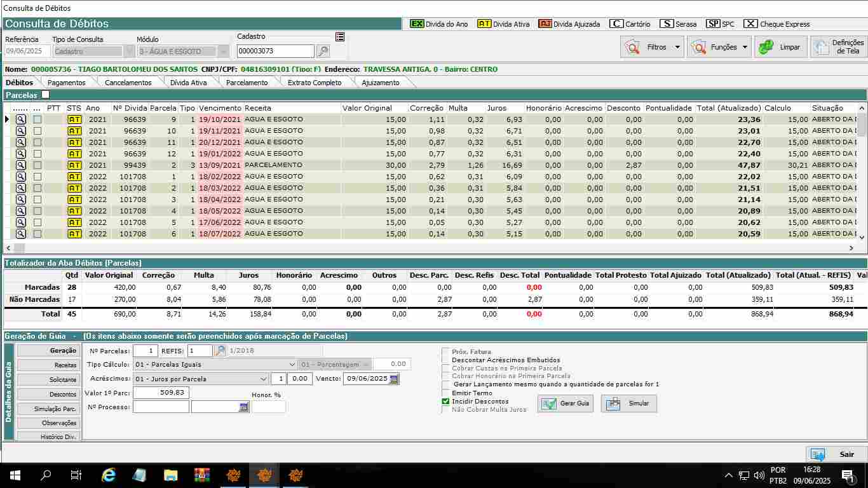Expand the Acréscimos dropdown list
This screenshot has height=488, width=868.
pyautogui.click(x=264, y=379)
